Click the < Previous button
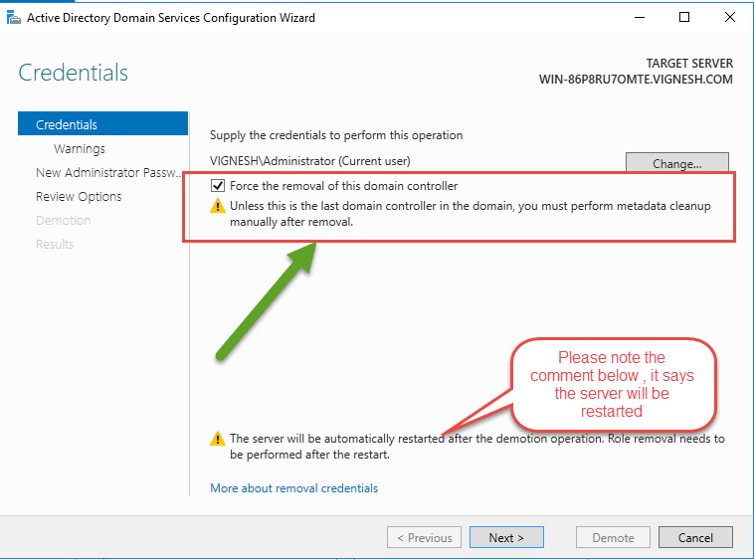The image size is (754, 560). click(424, 537)
